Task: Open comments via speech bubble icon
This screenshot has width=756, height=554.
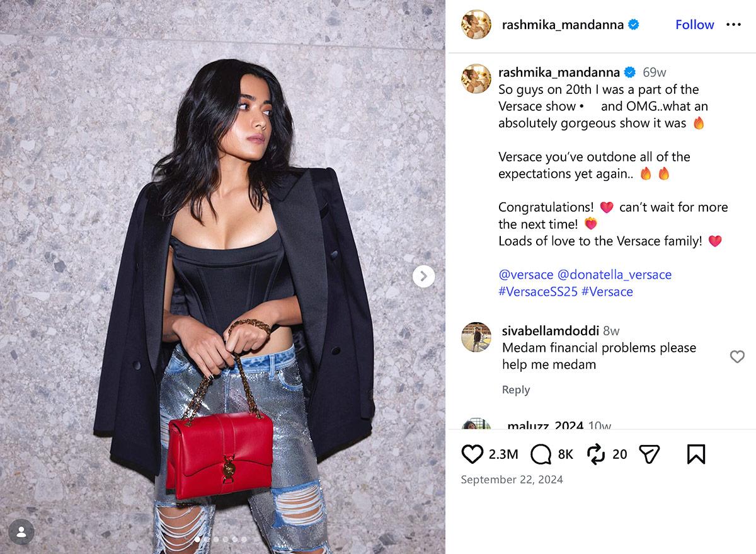Action: [541, 454]
